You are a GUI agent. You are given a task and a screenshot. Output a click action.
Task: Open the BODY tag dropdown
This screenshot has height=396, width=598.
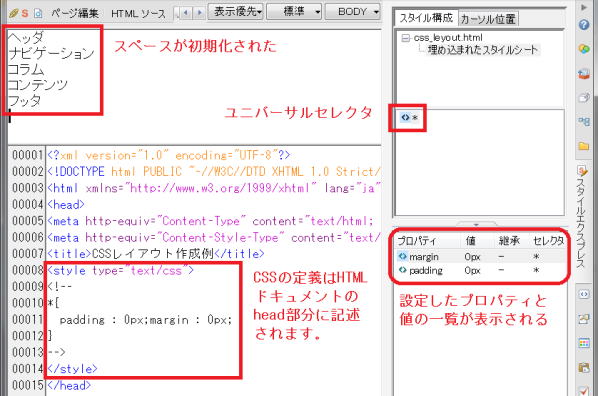[353, 12]
